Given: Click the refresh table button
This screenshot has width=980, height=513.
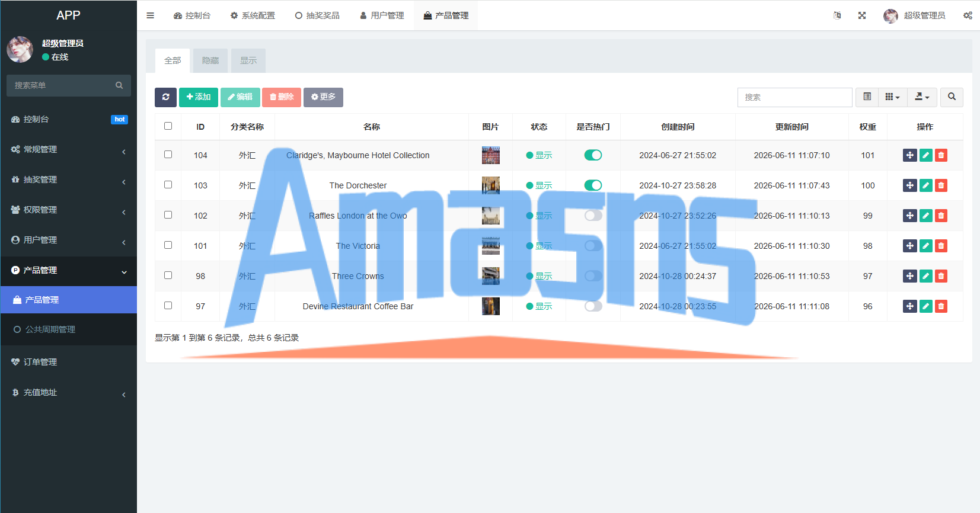Looking at the screenshot, I should click(x=166, y=97).
